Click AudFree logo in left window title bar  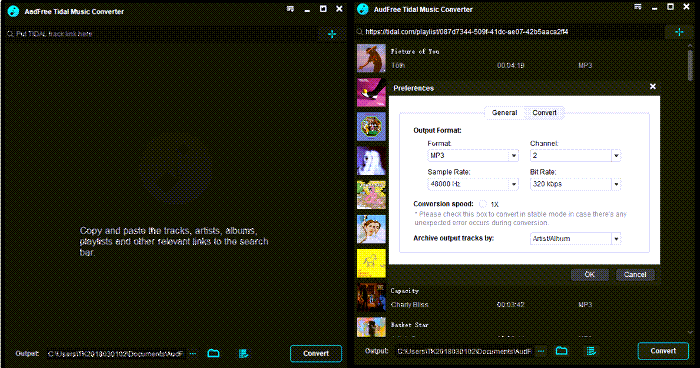pos(13,11)
